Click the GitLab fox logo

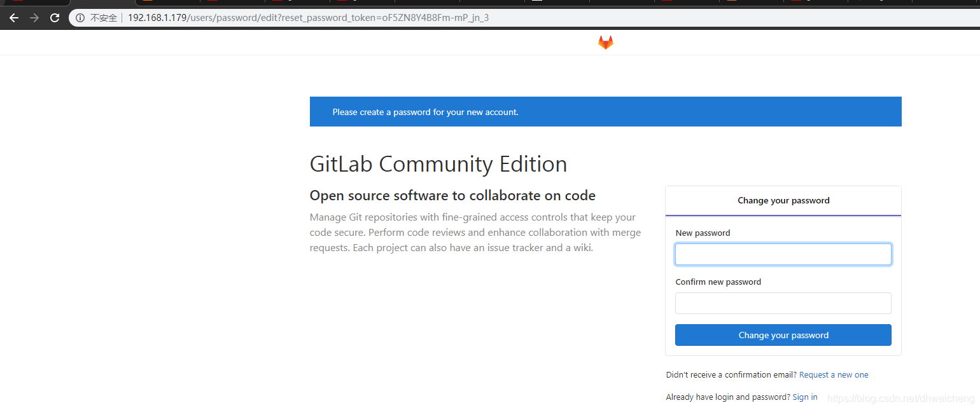[x=605, y=43]
